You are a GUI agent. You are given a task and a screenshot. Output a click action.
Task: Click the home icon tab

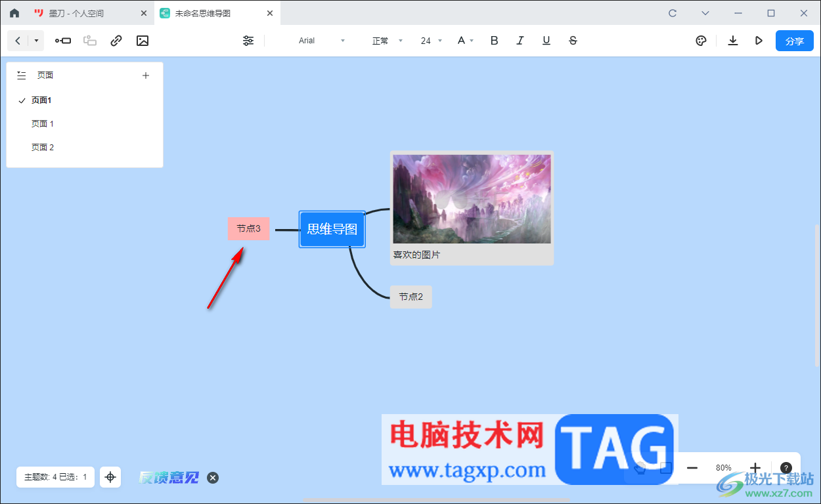(14, 13)
